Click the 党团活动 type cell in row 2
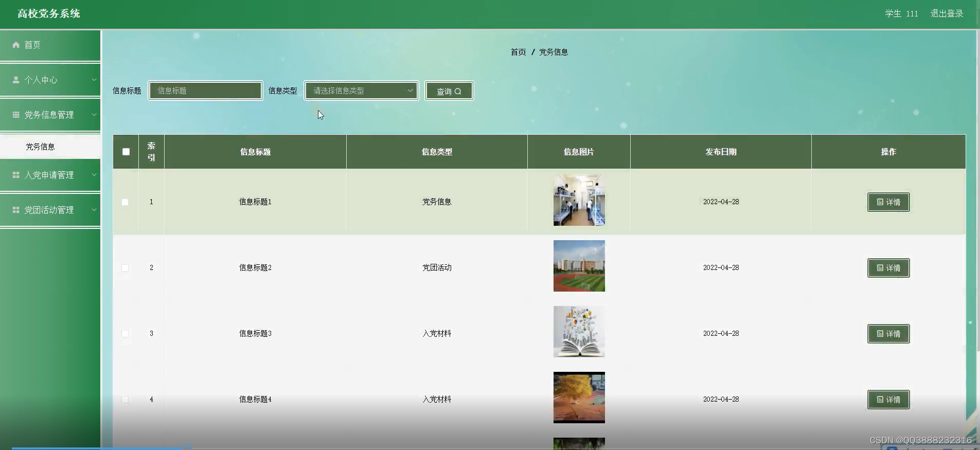 pyautogui.click(x=437, y=268)
